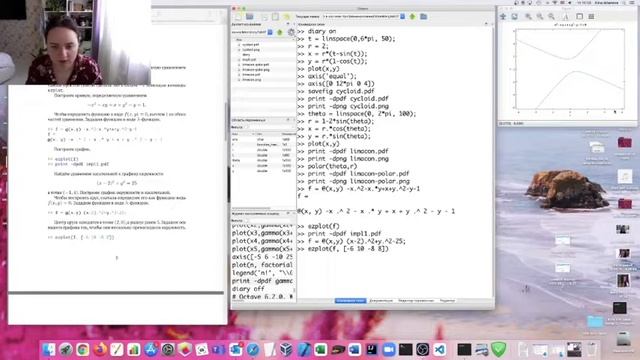Open file browser gear settings icon
This screenshot has height=360, width=640.
[x=291, y=32]
